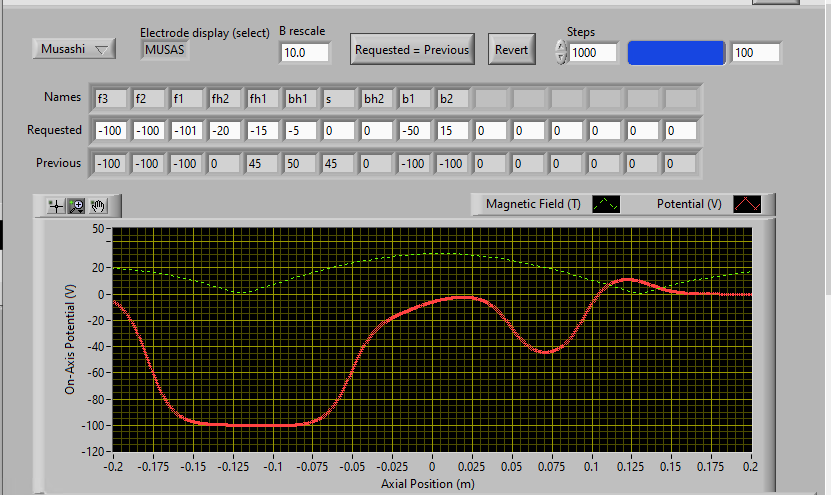
Task: Click the B rescale field showing 10.0
Action: [305, 52]
